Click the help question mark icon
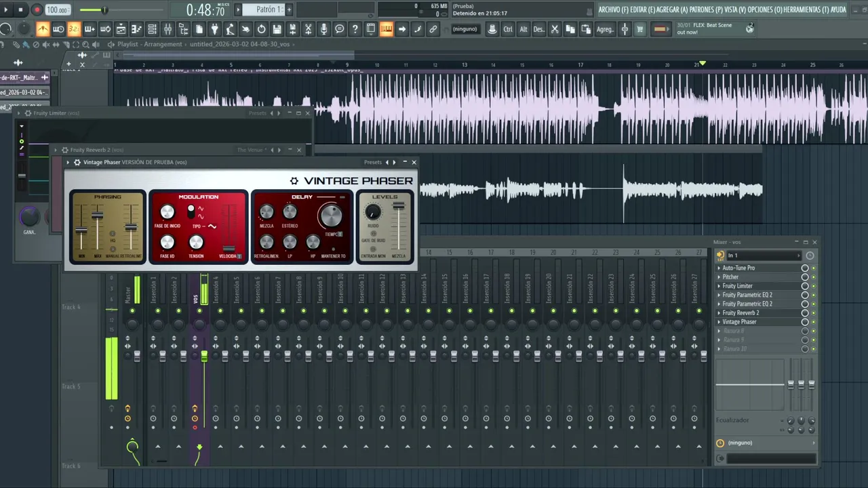868x488 pixels. [x=355, y=28]
